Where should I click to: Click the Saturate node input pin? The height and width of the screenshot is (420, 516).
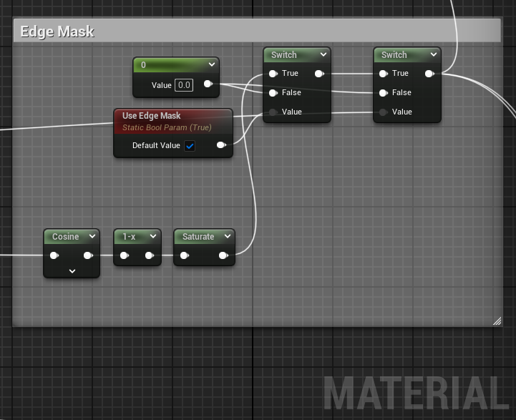[x=185, y=255]
